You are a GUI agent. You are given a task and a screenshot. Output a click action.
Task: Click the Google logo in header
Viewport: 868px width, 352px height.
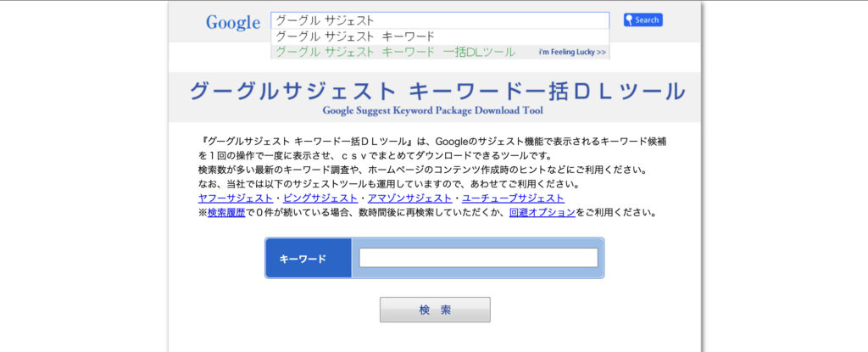(233, 22)
